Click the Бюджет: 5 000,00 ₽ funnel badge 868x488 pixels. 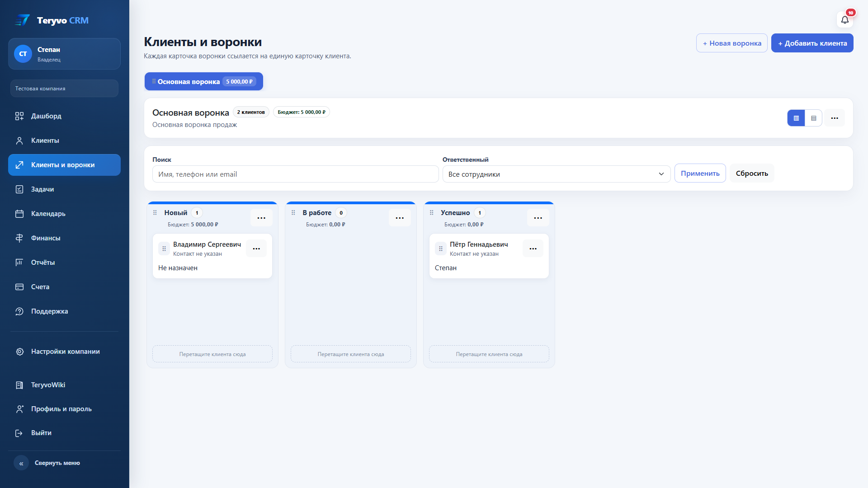302,112
